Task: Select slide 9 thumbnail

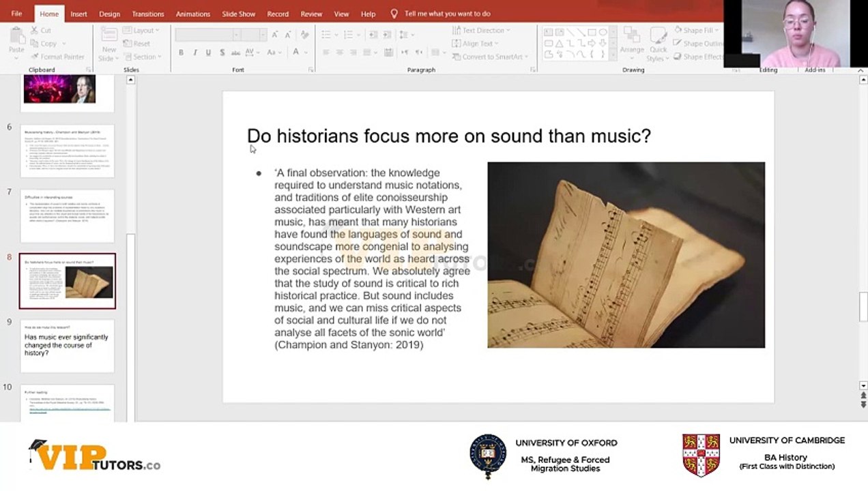Action: [x=67, y=346]
